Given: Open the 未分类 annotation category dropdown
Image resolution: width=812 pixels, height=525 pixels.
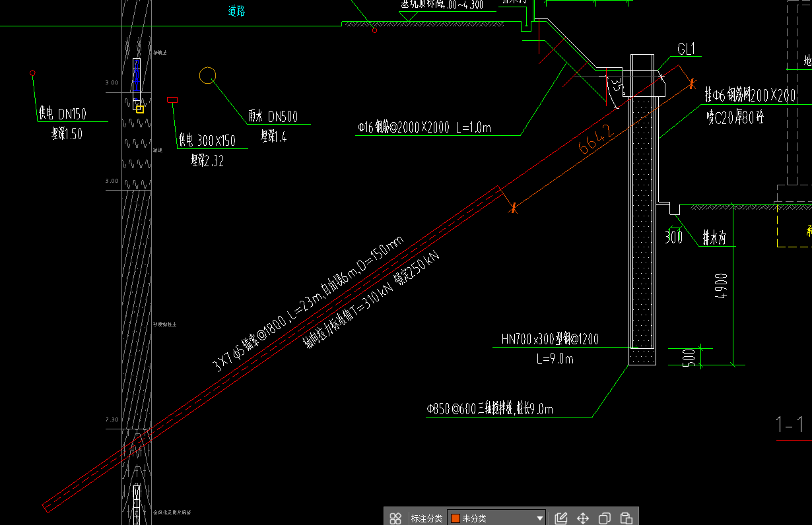Looking at the screenshot, I should tap(497, 518).
